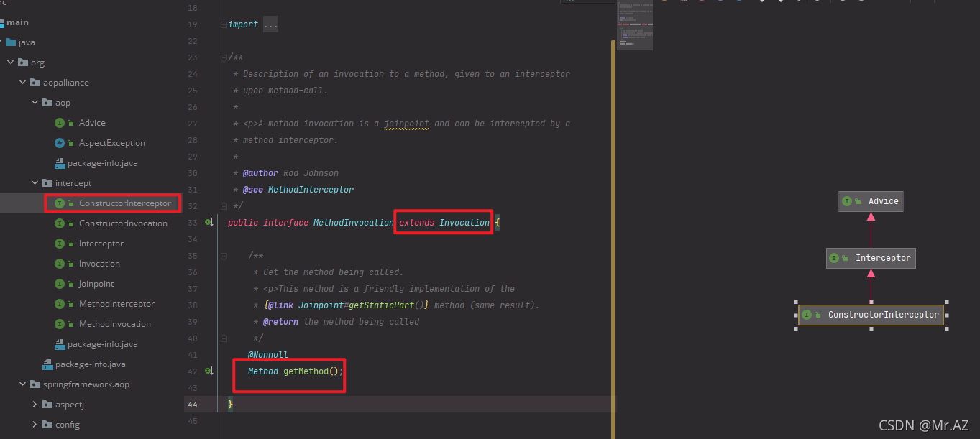
Task: Open Joinpoint in the project tree
Action: point(96,284)
